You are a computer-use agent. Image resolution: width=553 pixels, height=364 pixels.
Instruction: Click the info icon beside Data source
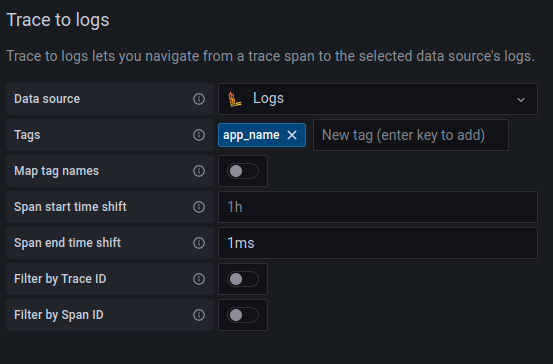tap(199, 99)
